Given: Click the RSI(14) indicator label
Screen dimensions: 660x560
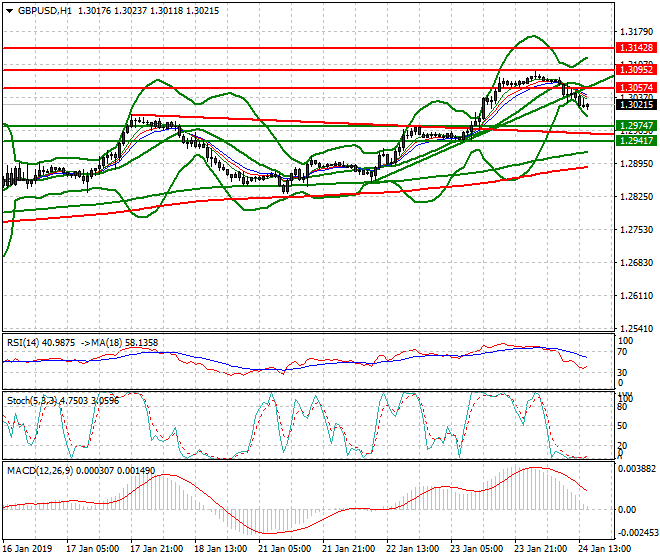Looking at the screenshot, I should [x=24, y=343].
